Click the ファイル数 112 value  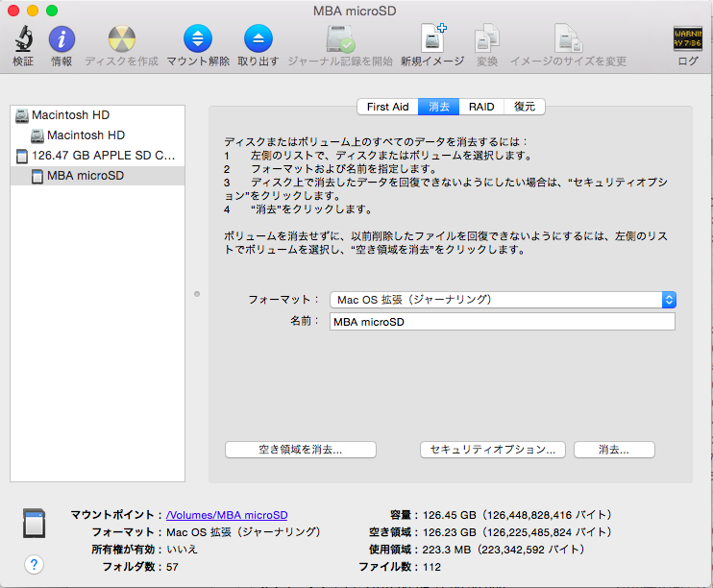click(432, 567)
